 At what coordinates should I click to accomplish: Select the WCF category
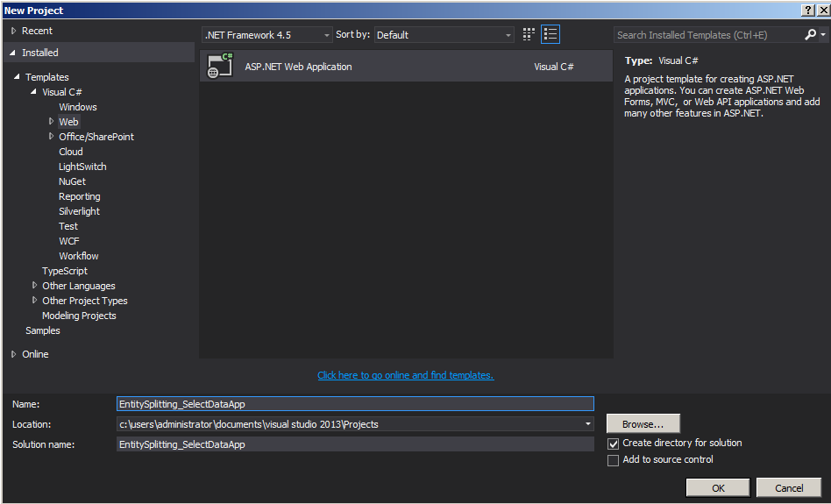(69, 241)
